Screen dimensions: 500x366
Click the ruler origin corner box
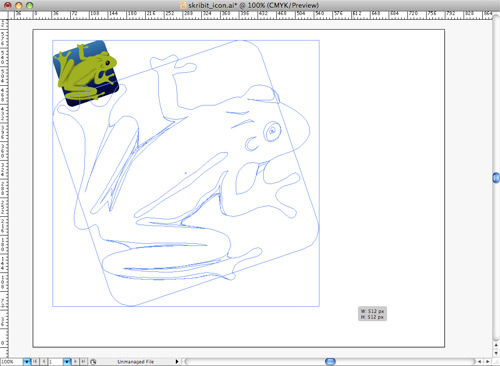[4, 15]
